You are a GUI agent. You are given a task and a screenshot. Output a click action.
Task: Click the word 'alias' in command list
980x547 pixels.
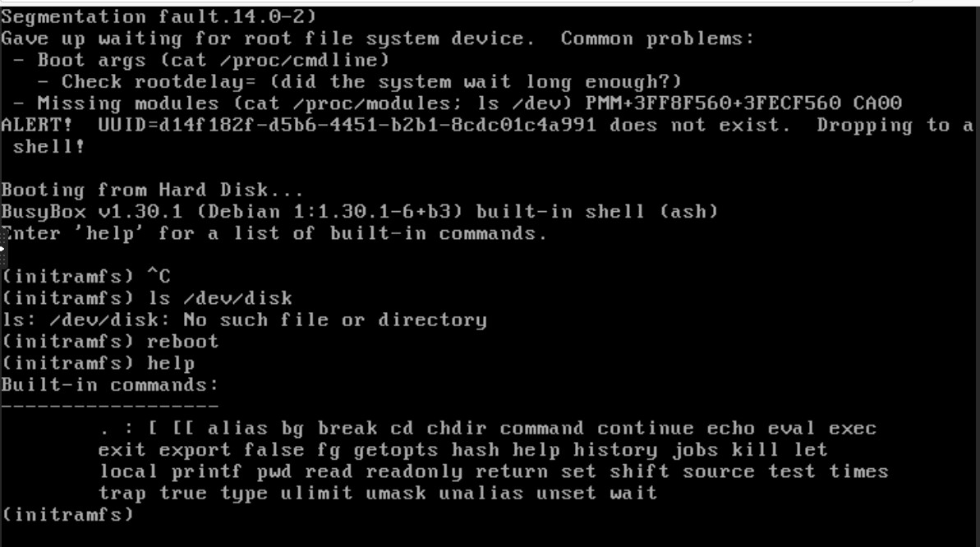[x=237, y=428]
